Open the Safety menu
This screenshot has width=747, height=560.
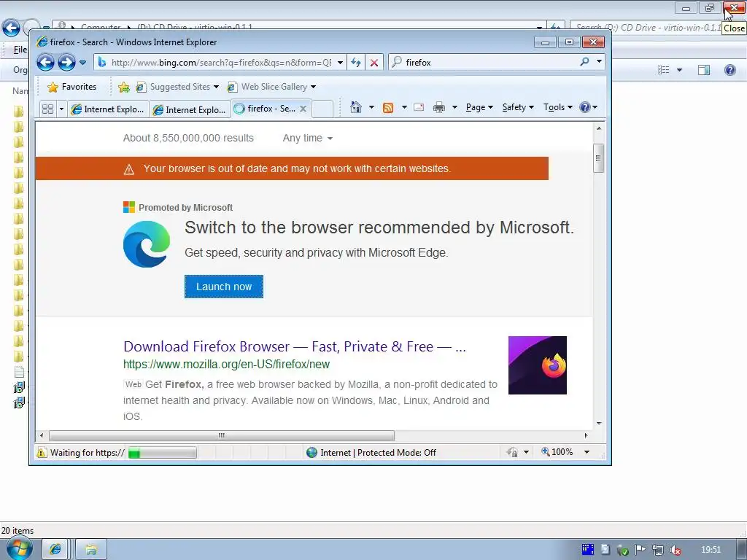[x=518, y=107]
